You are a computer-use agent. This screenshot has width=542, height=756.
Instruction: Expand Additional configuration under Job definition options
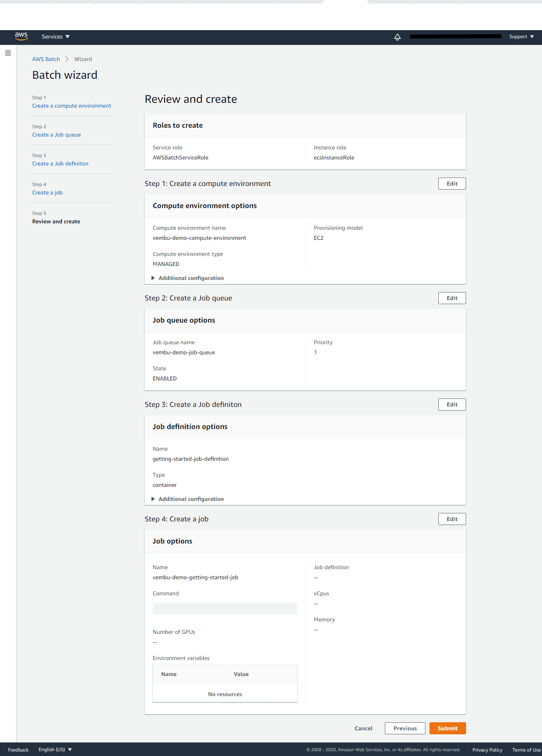pos(187,499)
